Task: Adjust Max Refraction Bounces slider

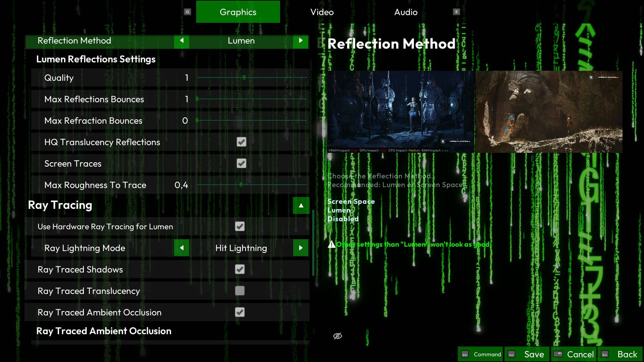Action: point(252,120)
